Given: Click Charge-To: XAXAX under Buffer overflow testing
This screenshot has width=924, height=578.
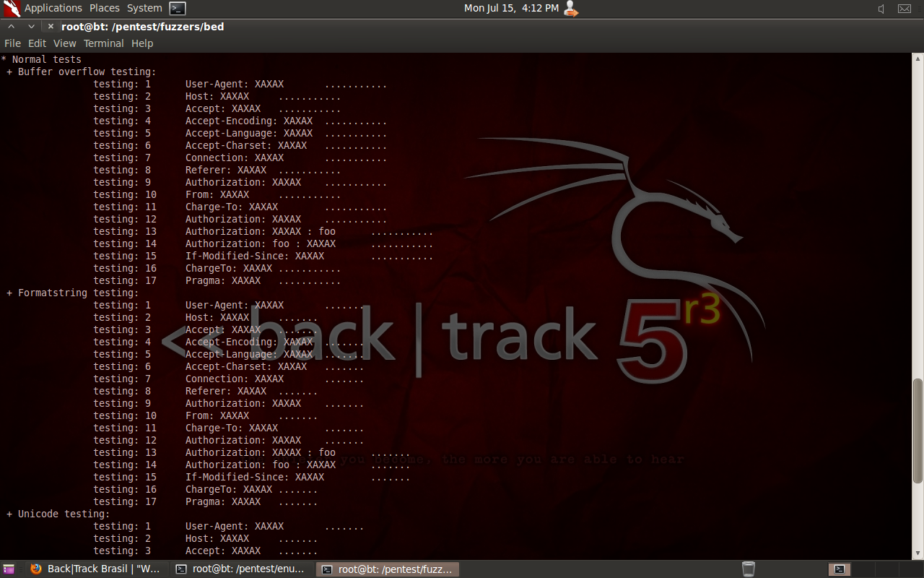Looking at the screenshot, I should point(232,207).
